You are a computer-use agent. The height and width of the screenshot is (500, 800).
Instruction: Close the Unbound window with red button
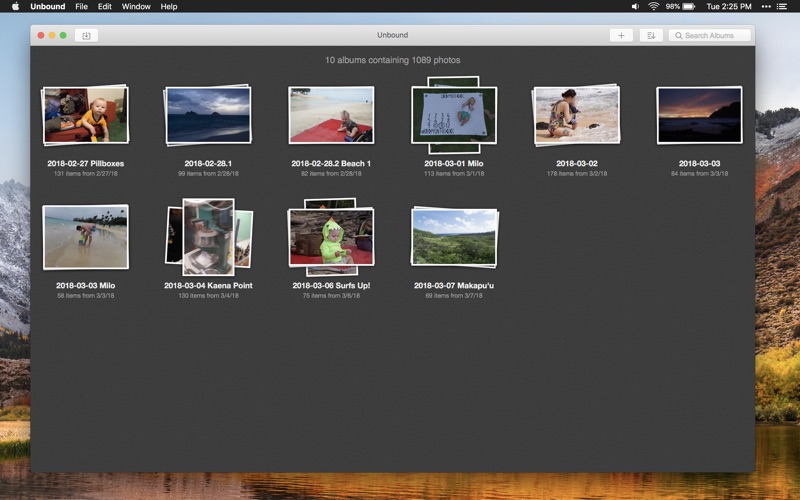pyautogui.click(x=41, y=35)
